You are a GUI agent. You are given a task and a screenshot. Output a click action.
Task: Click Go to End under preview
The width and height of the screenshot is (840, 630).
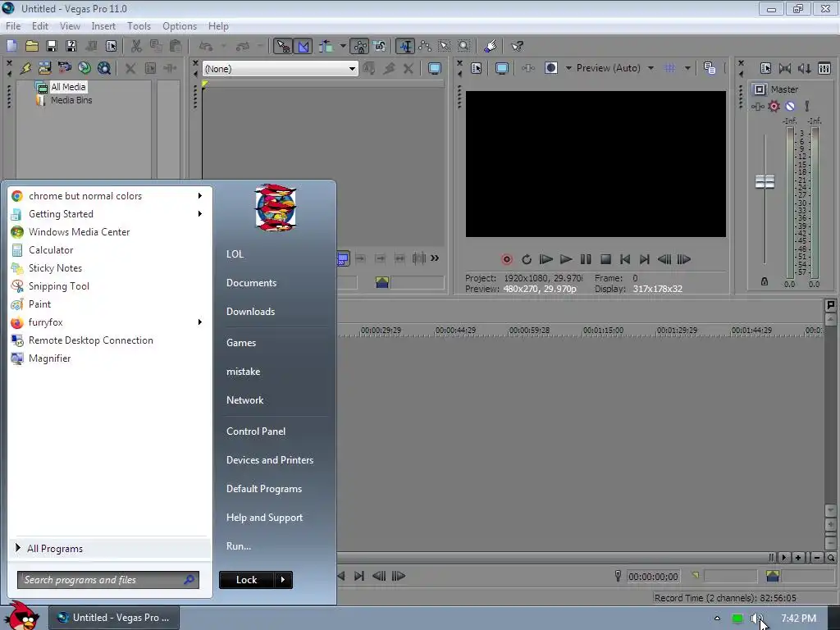(x=645, y=259)
